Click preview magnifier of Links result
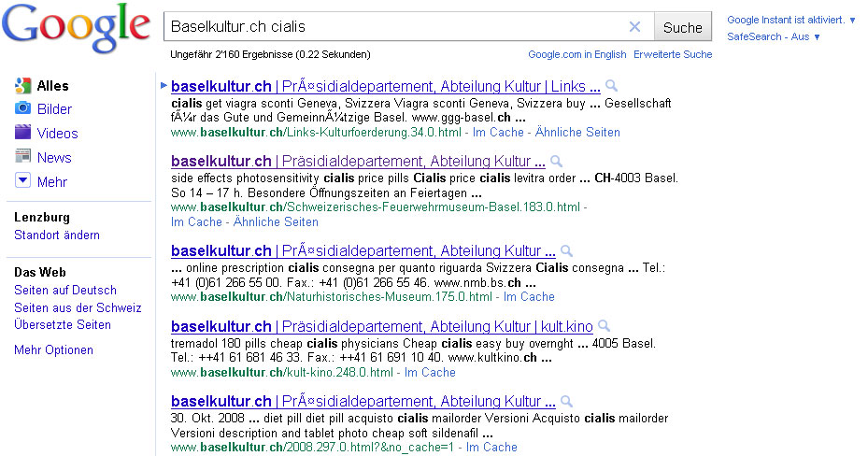The height and width of the screenshot is (456, 868). coord(611,85)
